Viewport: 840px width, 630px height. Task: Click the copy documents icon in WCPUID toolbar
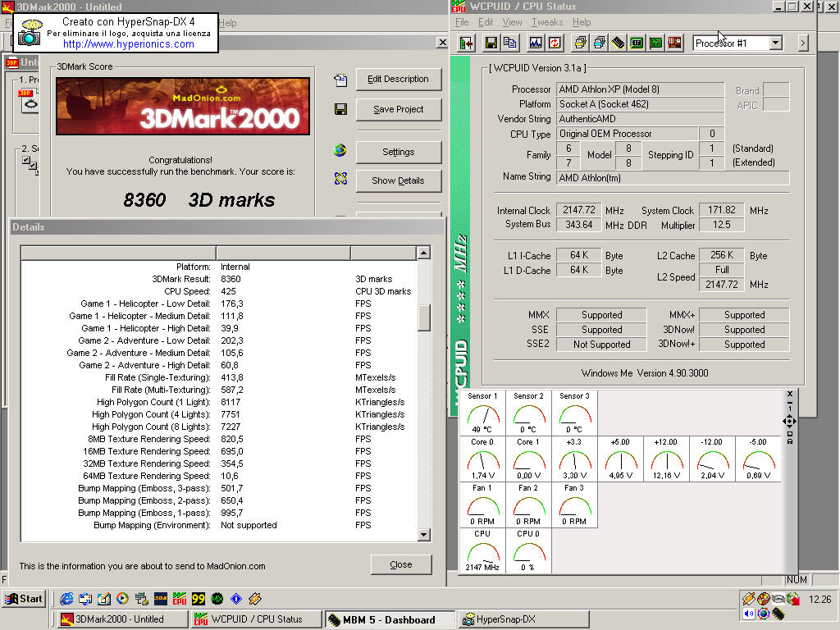(x=510, y=43)
